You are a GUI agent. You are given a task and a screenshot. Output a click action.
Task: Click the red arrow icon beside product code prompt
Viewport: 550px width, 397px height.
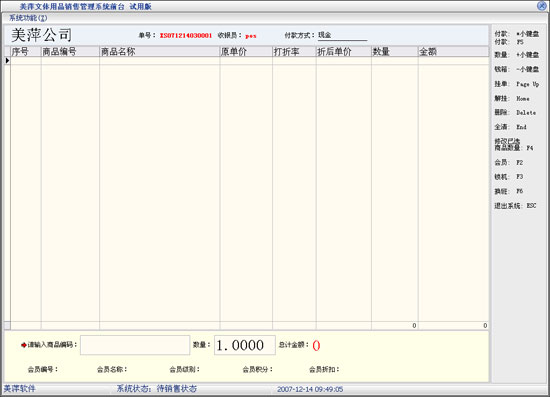24,345
